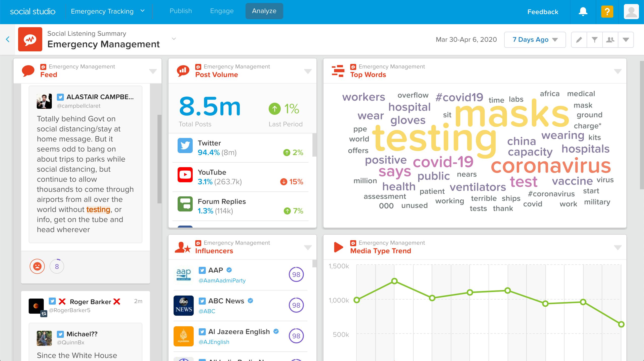The width and height of the screenshot is (644, 361).
Task: Click the AAP influence score 98
Action: (296, 274)
